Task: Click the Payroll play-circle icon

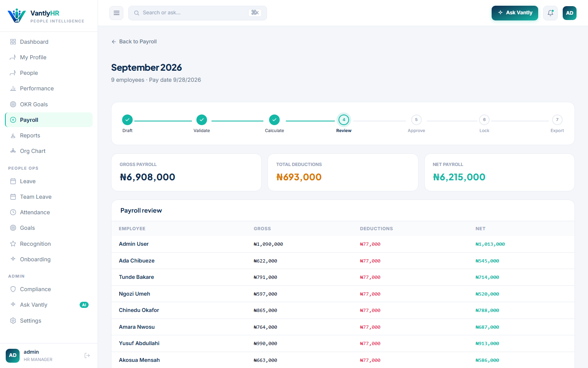Action: [13, 120]
